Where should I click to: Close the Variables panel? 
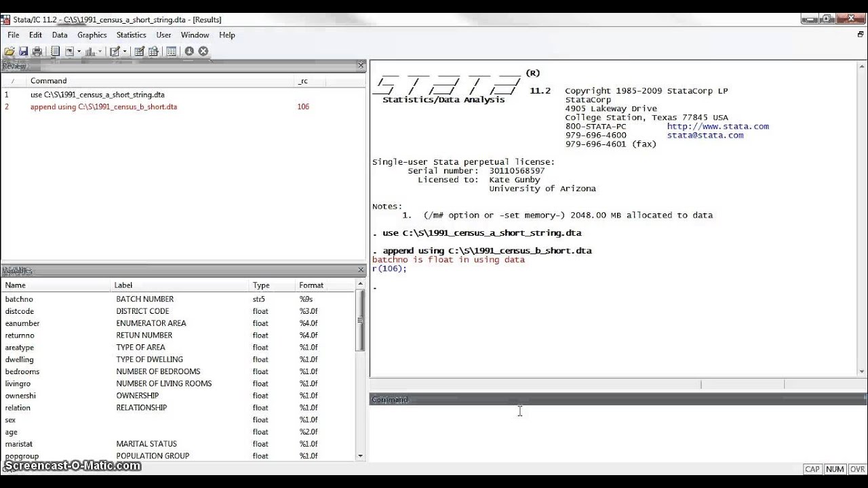361,270
